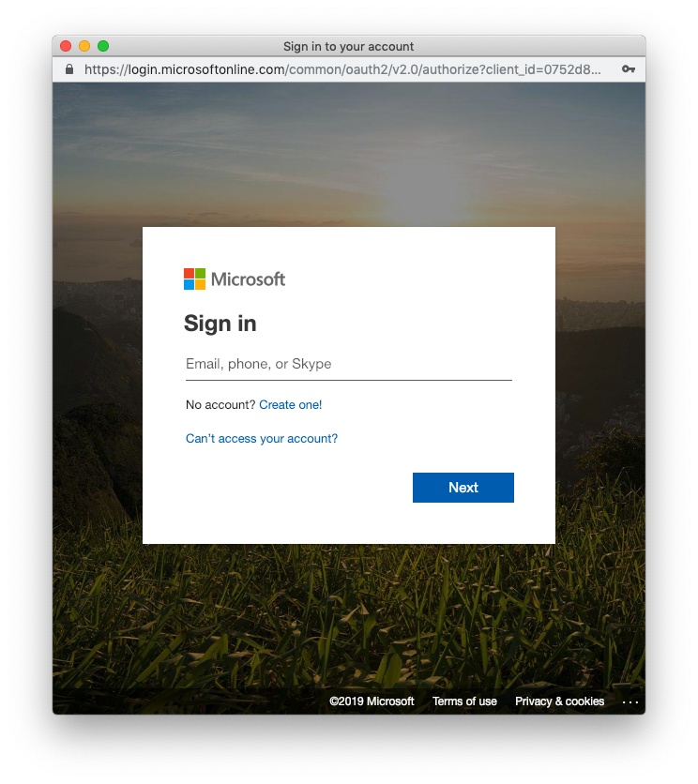Click the four-color Microsoft logo squares
The width and height of the screenshot is (698, 784).
[194, 279]
